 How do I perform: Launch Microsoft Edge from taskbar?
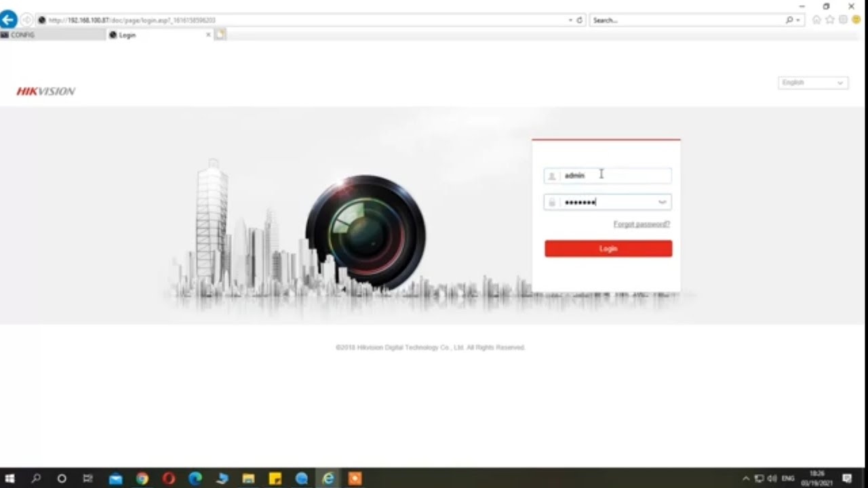[195, 479]
